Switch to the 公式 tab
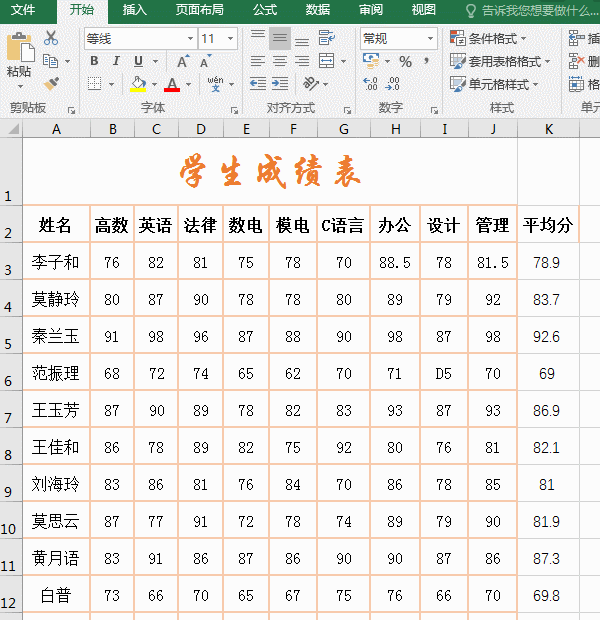600x620 pixels. coord(265,9)
